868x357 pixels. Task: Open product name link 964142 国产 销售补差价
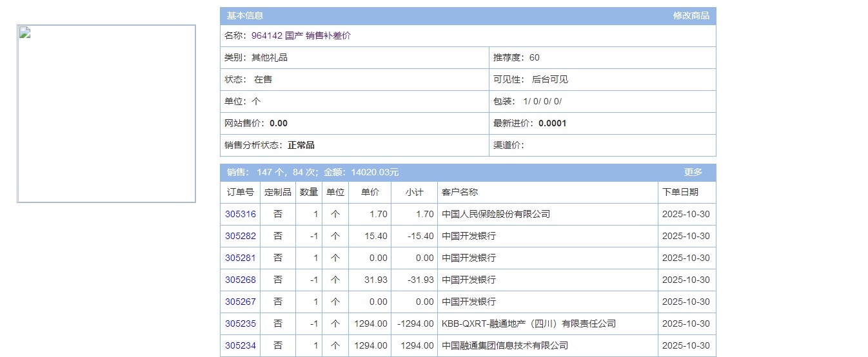301,36
